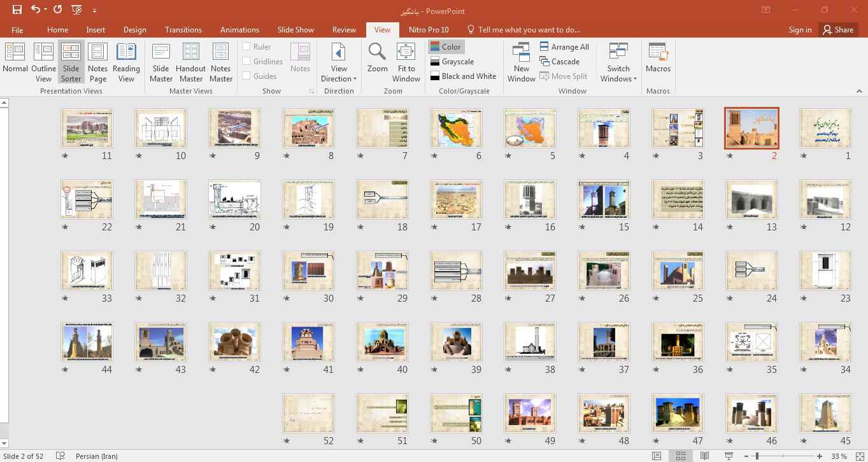
Task: Switch to the Slide Show tab
Action: 295,29
